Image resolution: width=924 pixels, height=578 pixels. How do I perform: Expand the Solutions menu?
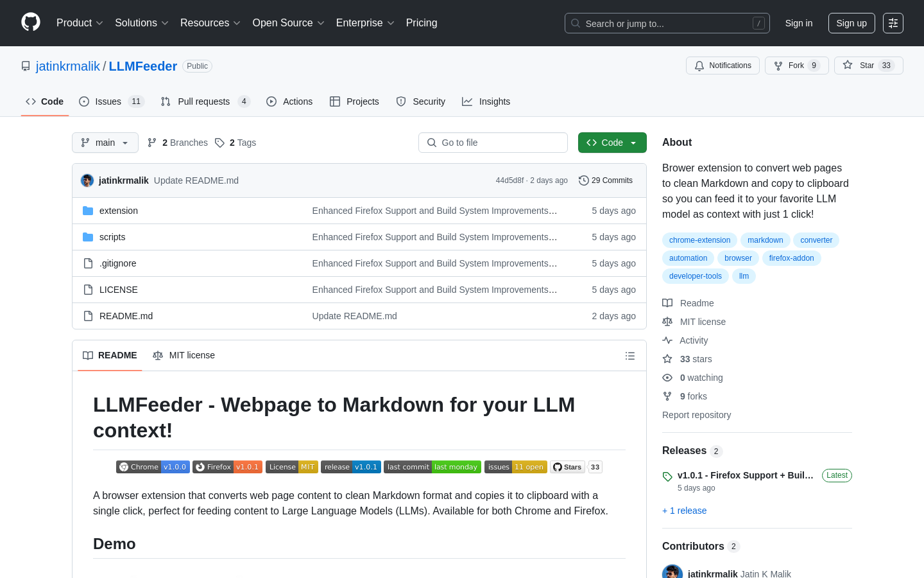tap(142, 23)
